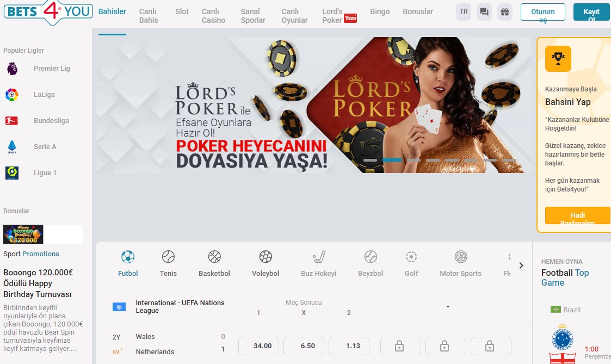Click the LaLiga league logo

point(12,95)
